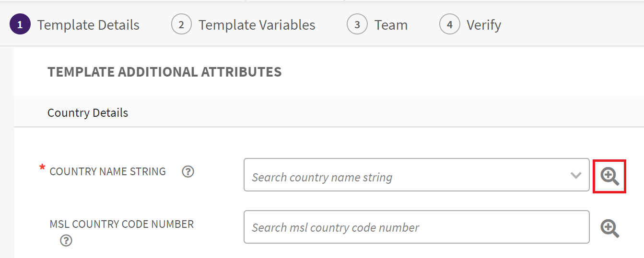
Task: Click the Template Additional Attributes heading
Action: tap(164, 72)
